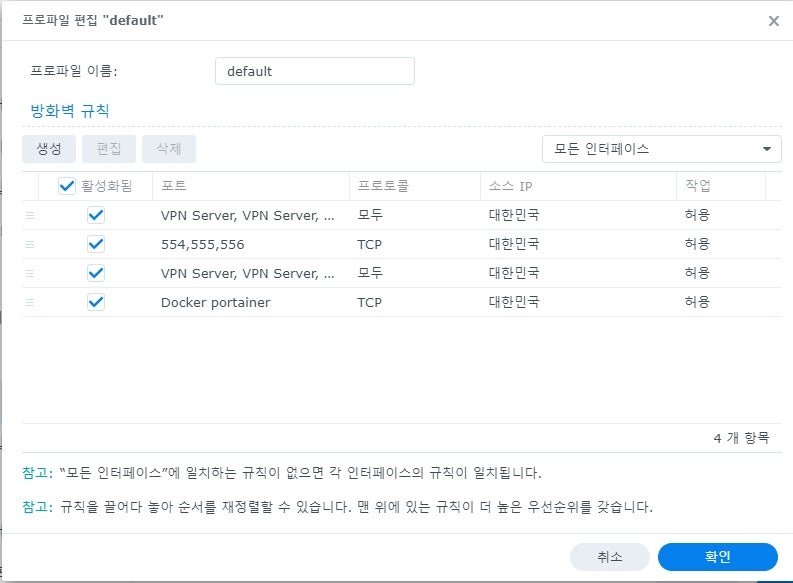Screen dimensions: 793x583
Task: Close the profile edit dialog with X
Action: click(774, 21)
